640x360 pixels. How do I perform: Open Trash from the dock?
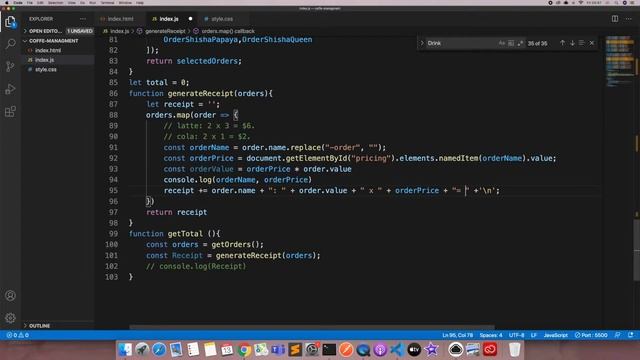pos(515,349)
